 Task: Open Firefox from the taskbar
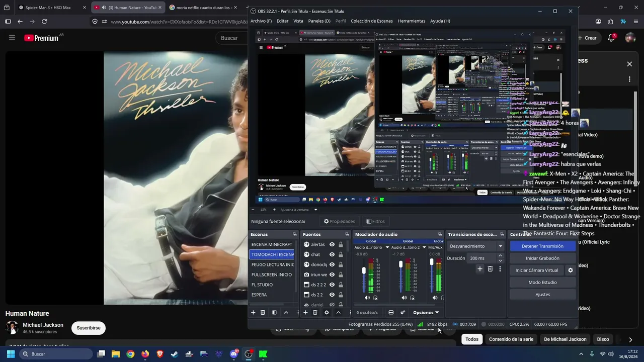tap(145, 354)
